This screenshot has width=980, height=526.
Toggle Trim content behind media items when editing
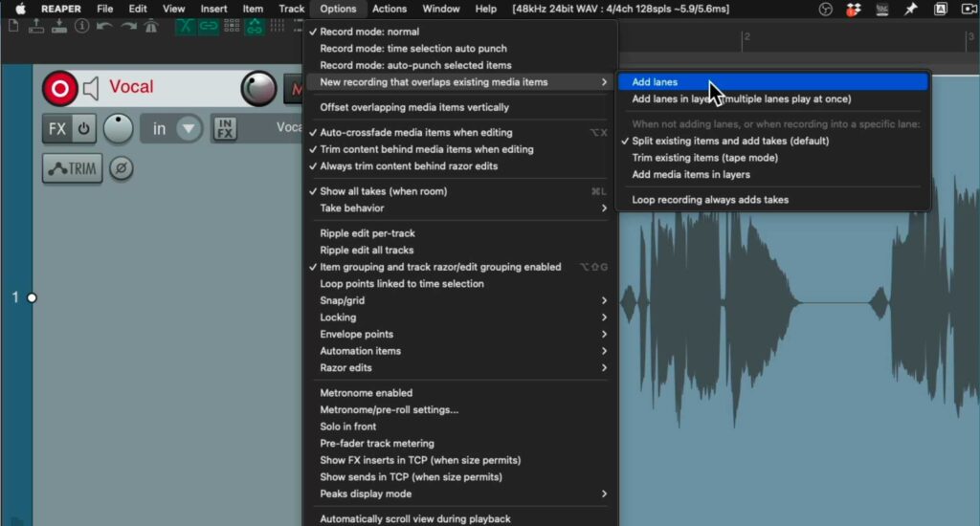[x=460, y=149]
